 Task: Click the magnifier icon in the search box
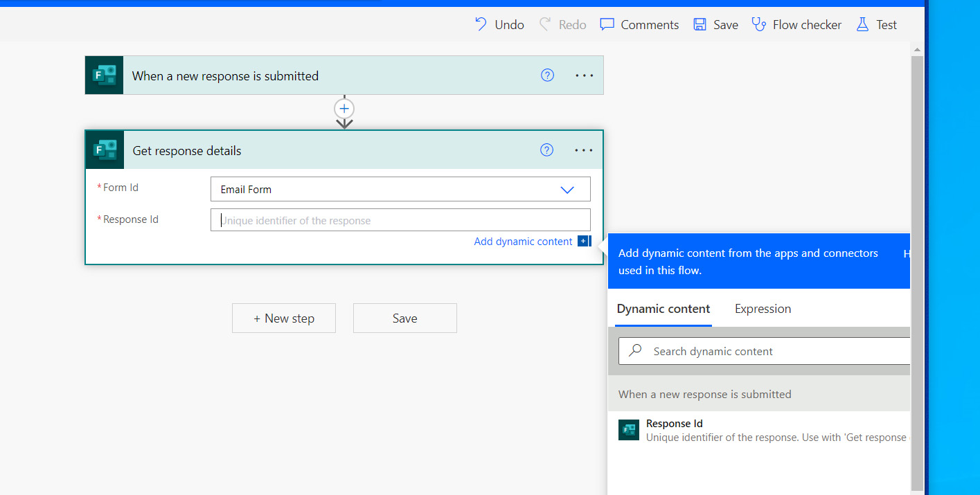(635, 351)
